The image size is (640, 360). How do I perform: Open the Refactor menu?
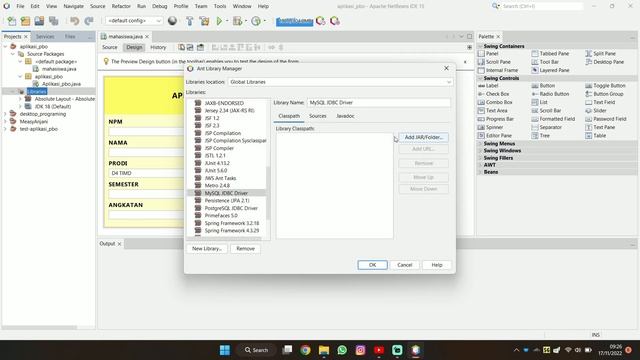(121, 6)
